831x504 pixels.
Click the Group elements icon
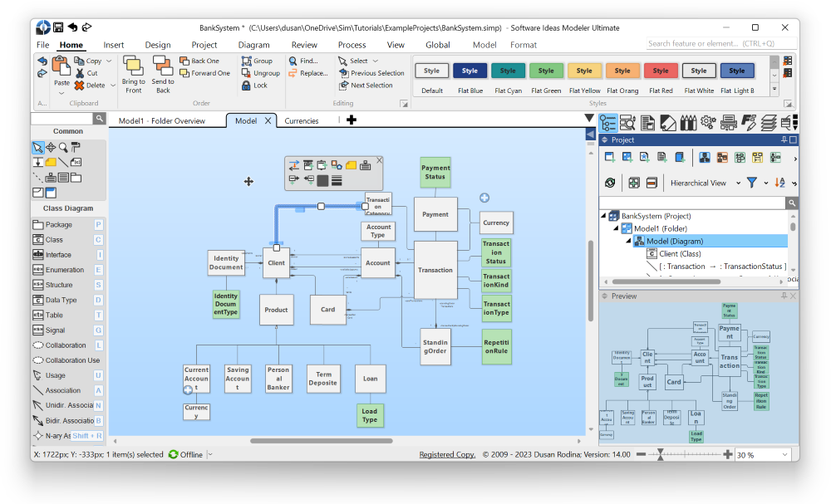[256, 61]
